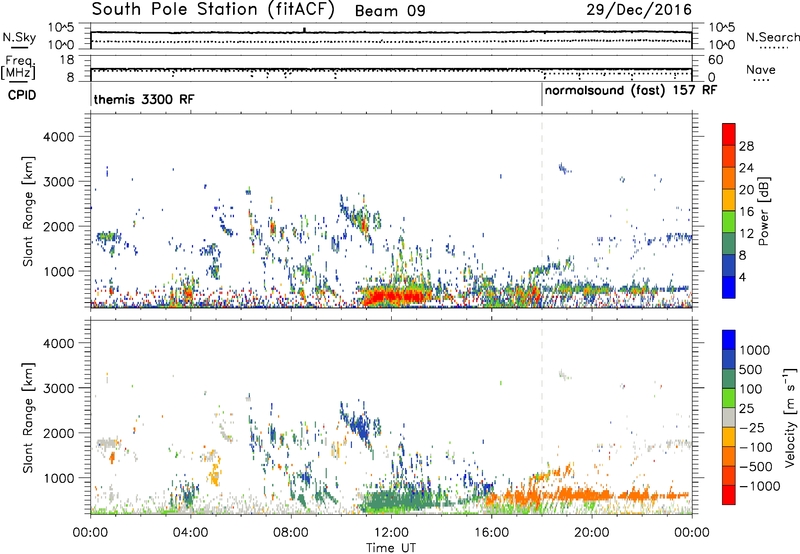The height and width of the screenshot is (554, 800).
Task: Click the red swatch at top of Power colorbar
Action: pyautogui.click(x=729, y=134)
